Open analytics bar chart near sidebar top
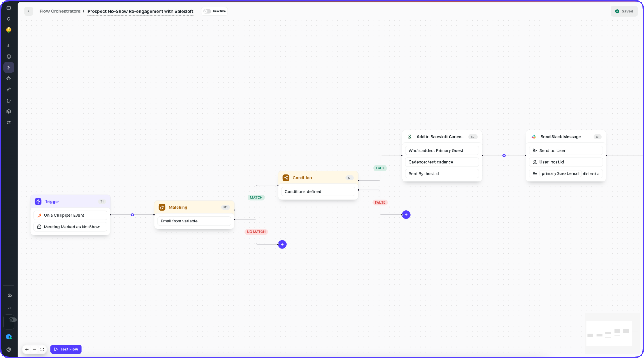The width and height of the screenshot is (644, 358). click(x=9, y=45)
